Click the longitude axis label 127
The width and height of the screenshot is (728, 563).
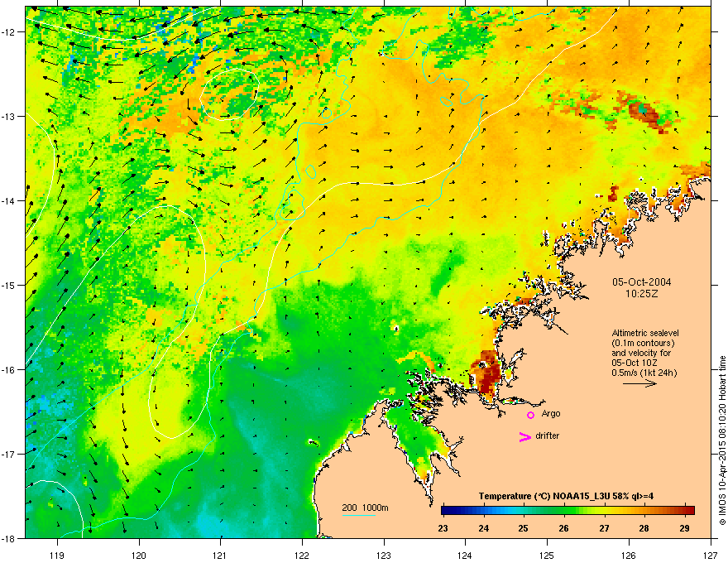pos(711,555)
